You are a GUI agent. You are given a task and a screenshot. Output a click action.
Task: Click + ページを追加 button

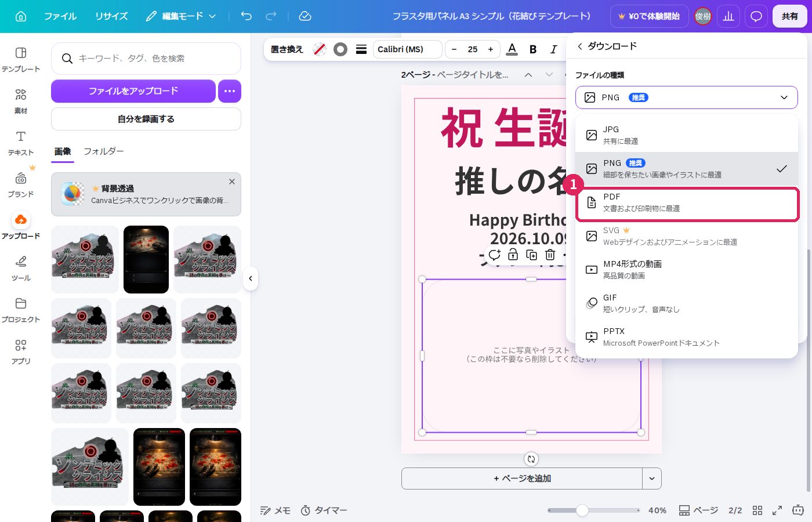[522, 478]
